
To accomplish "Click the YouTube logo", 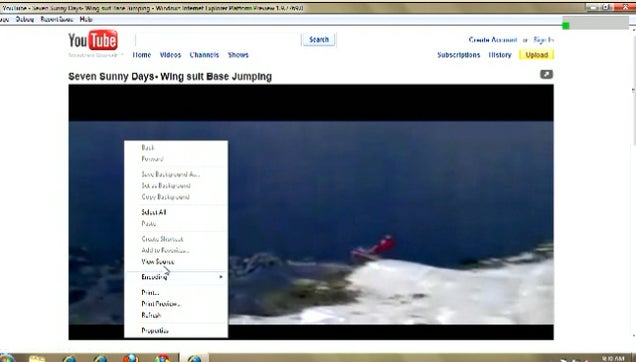I will click(x=93, y=41).
